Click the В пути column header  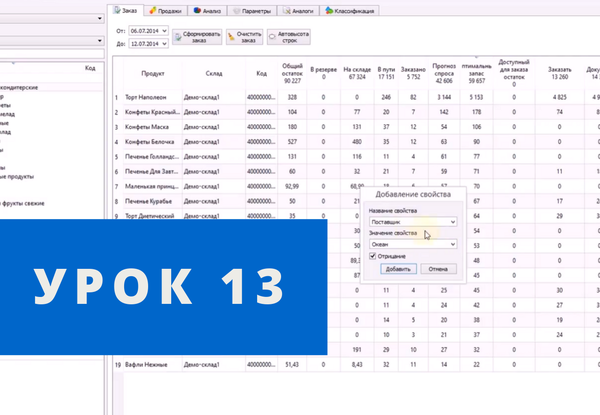(386, 73)
